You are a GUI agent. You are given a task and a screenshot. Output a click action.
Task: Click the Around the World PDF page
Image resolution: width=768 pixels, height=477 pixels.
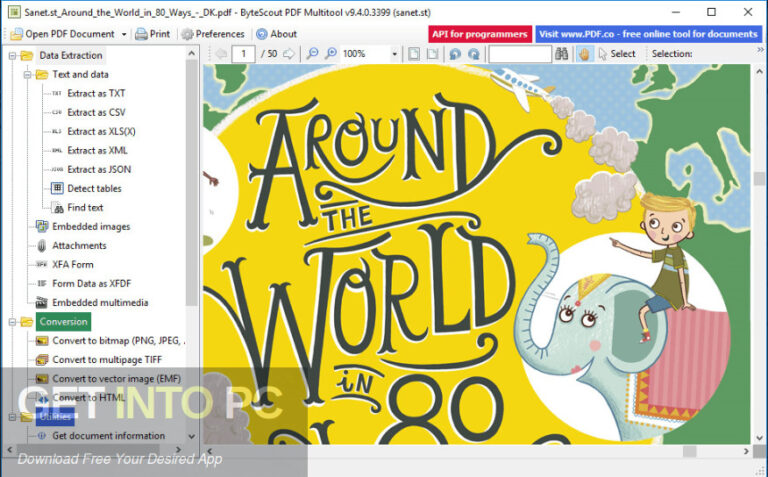(476, 254)
